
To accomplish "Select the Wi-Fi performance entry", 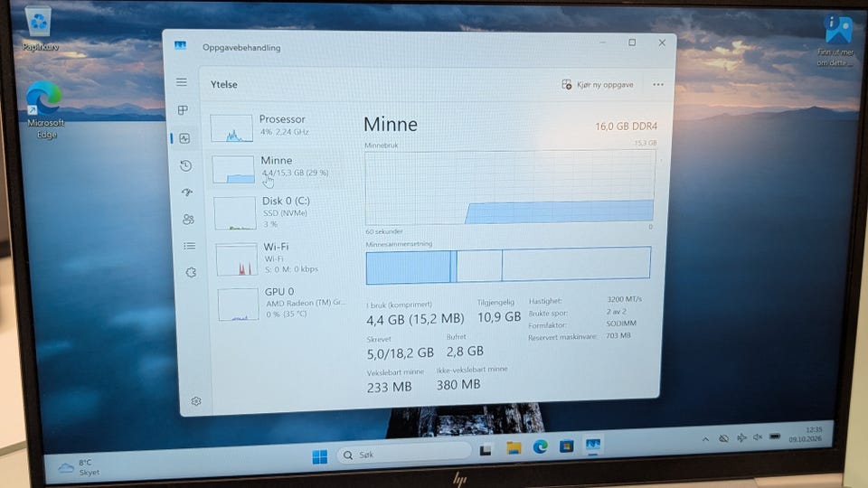I will pyautogui.click(x=282, y=258).
